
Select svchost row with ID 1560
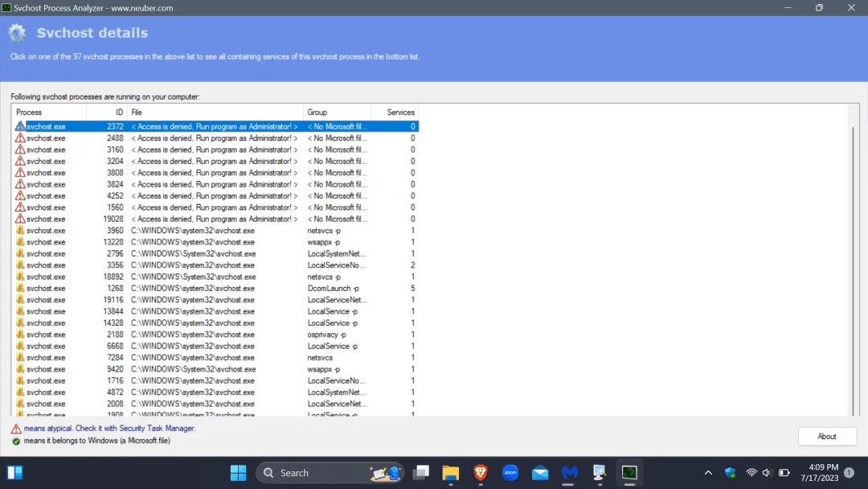215,208
